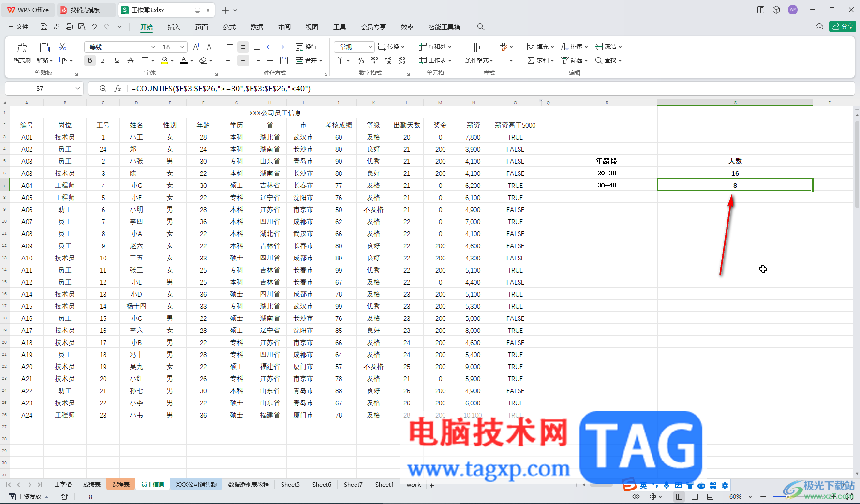Expand the borders dropdown arrow

153,60
